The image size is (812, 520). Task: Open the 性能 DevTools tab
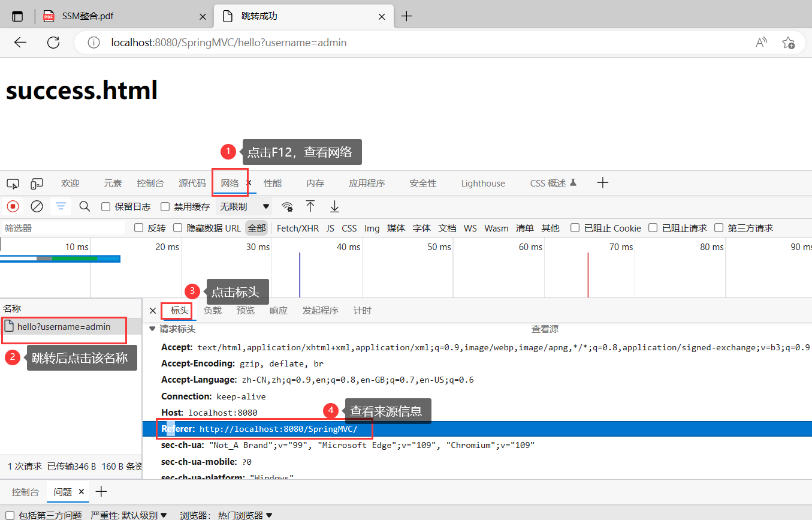click(273, 184)
